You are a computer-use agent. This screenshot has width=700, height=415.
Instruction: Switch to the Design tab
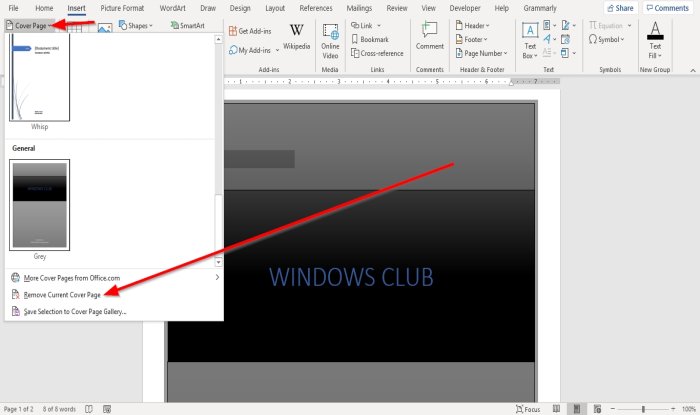click(x=240, y=8)
